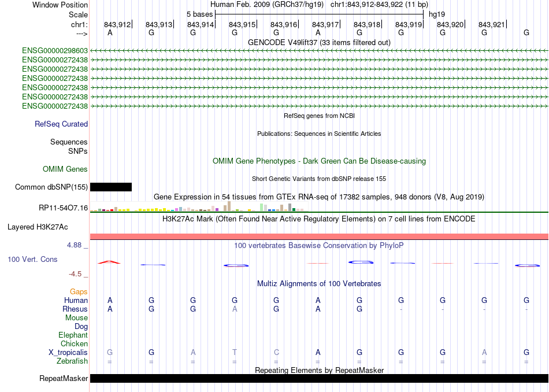Click the Mouse alignment row label
Image resolution: width=549 pixels, height=392 pixels.
pos(76,318)
